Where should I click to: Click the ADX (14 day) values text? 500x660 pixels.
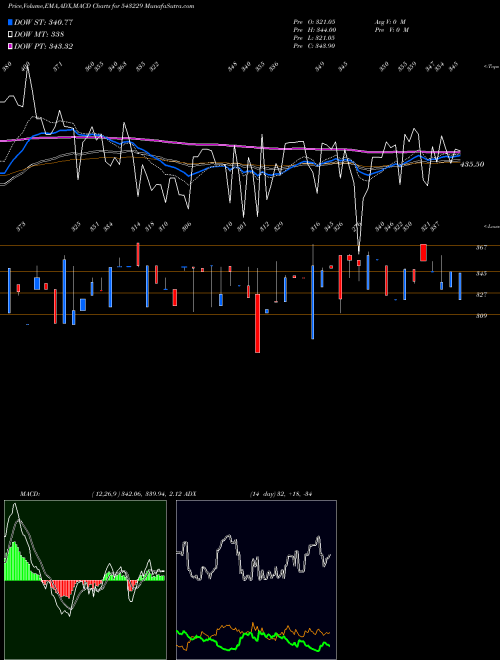coord(281,493)
